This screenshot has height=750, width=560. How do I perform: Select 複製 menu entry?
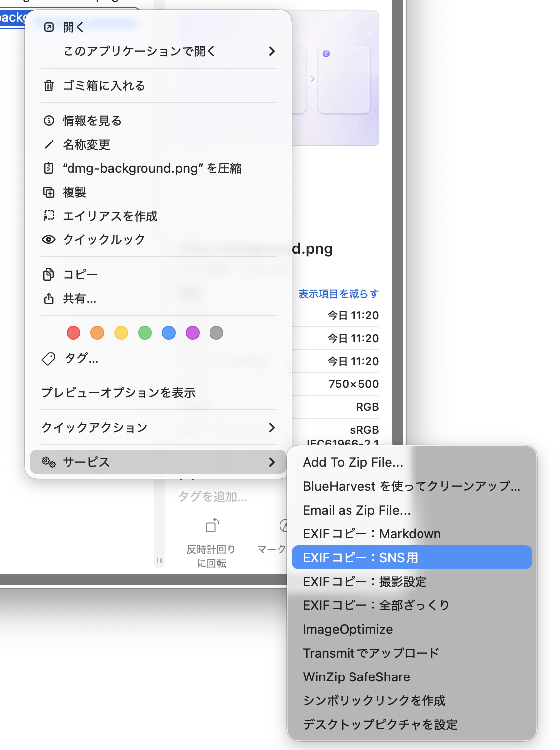coord(158,192)
